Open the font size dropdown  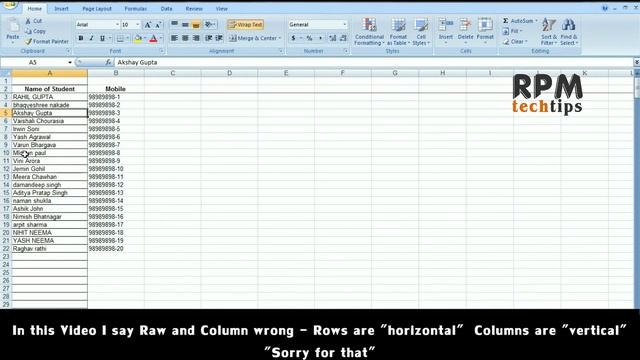(138, 25)
